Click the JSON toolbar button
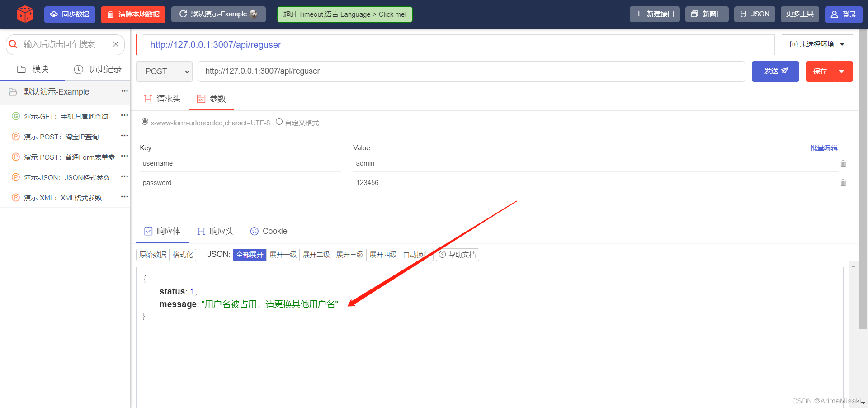The width and height of the screenshot is (868, 408). pos(755,14)
